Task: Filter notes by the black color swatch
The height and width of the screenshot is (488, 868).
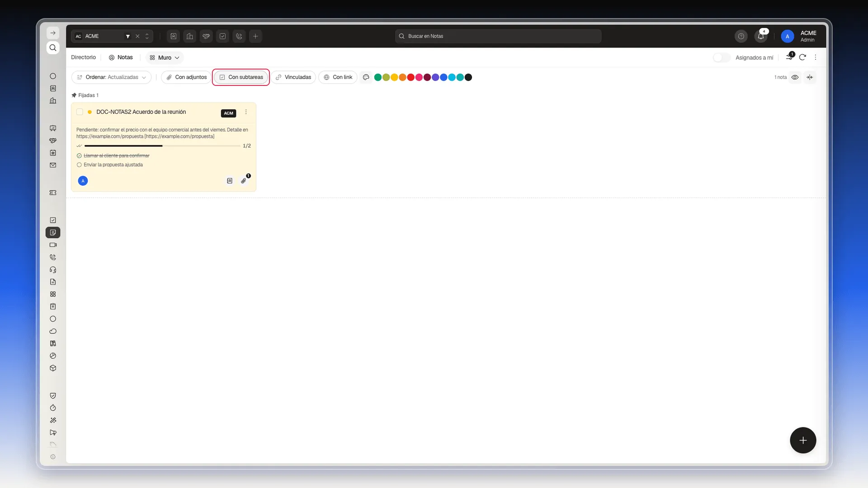Action: click(468, 77)
